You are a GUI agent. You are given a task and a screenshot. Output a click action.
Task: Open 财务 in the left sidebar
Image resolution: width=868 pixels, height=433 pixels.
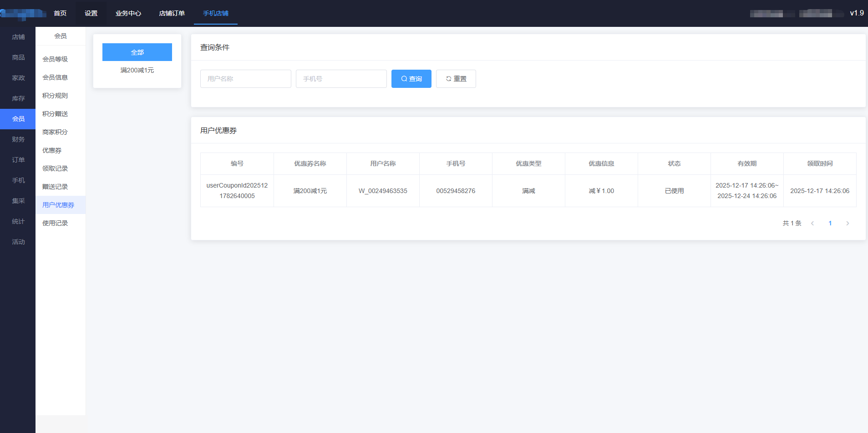pyautogui.click(x=18, y=139)
